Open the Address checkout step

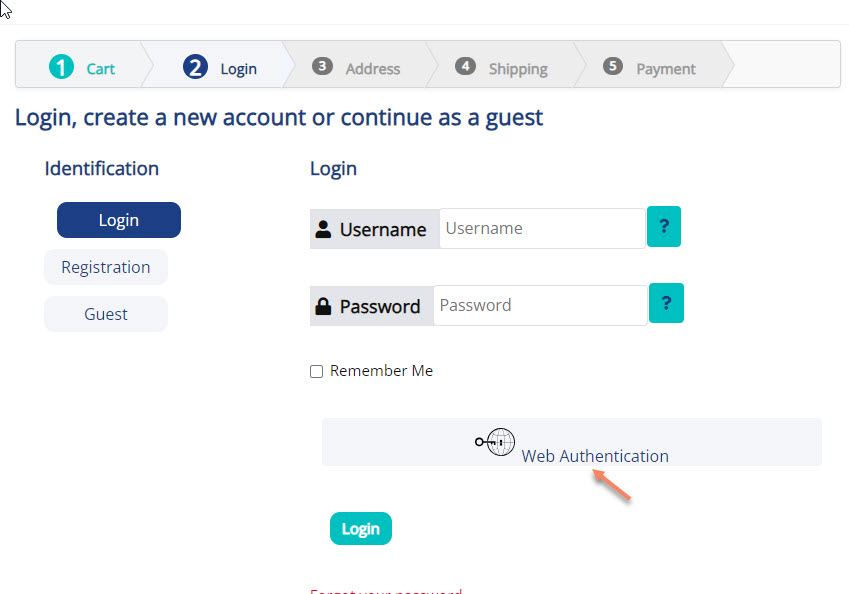(372, 69)
